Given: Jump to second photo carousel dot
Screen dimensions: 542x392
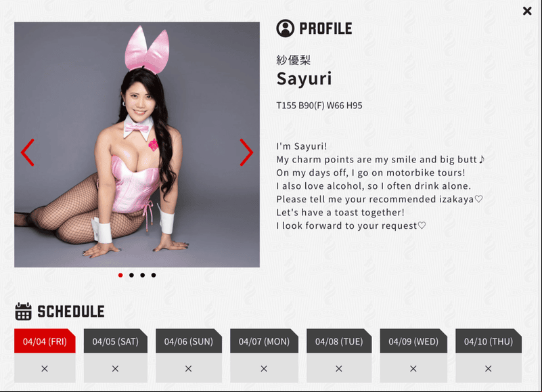Looking at the screenshot, I should click(x=131, y=275).
